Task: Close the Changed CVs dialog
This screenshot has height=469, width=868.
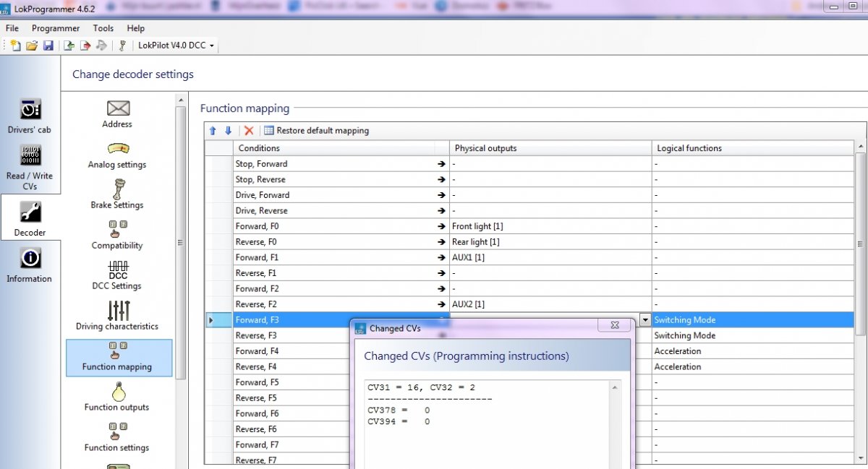Action: (x=615, y=326)
